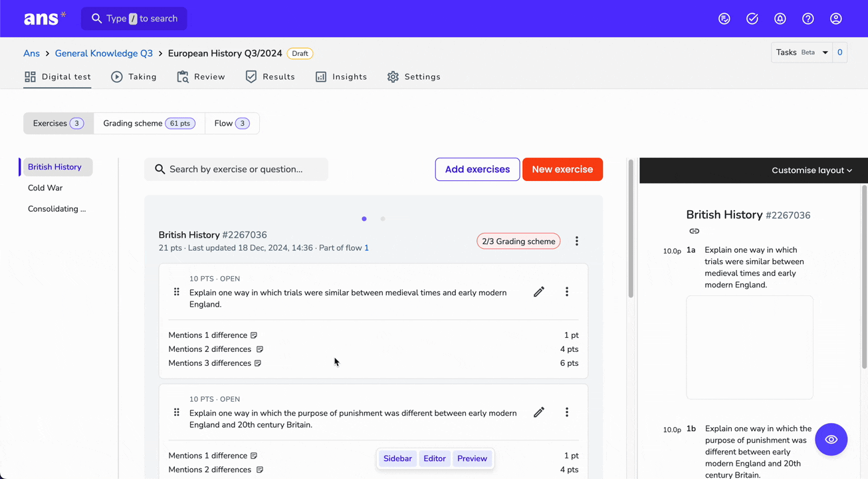Open the help question mark icon
This screenshot has width=868, height=479.
[x=808, y=19]
